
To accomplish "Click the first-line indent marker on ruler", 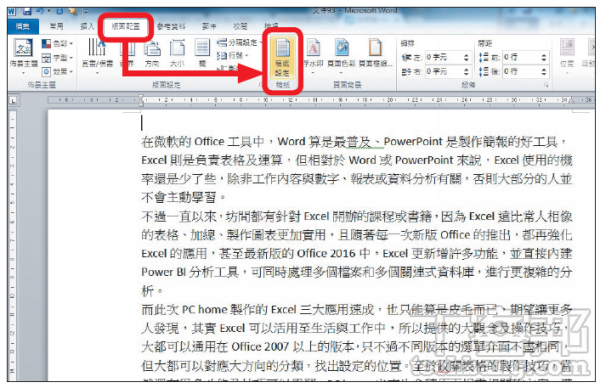I will pyautogui.click(x=142, y=98).
